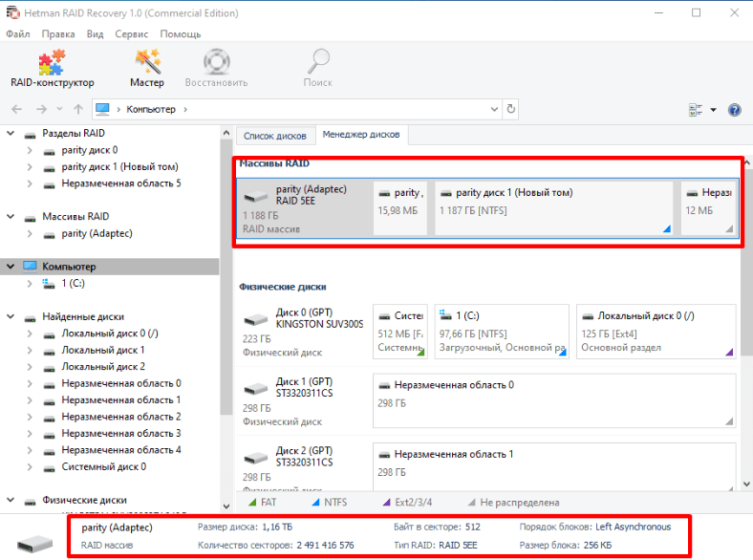The width and height of the screenshot is (753, 560).
Task: Collapse the Физические диски tree node
Action: 11,500
